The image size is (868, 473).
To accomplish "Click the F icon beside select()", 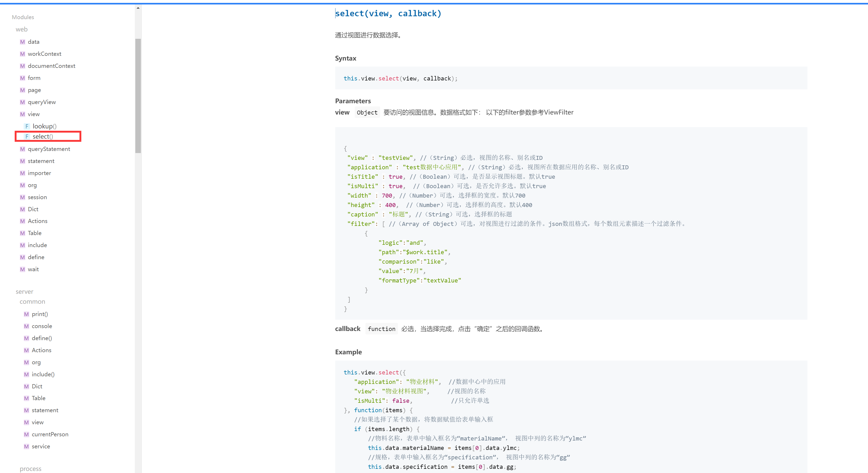I will 26,136.
